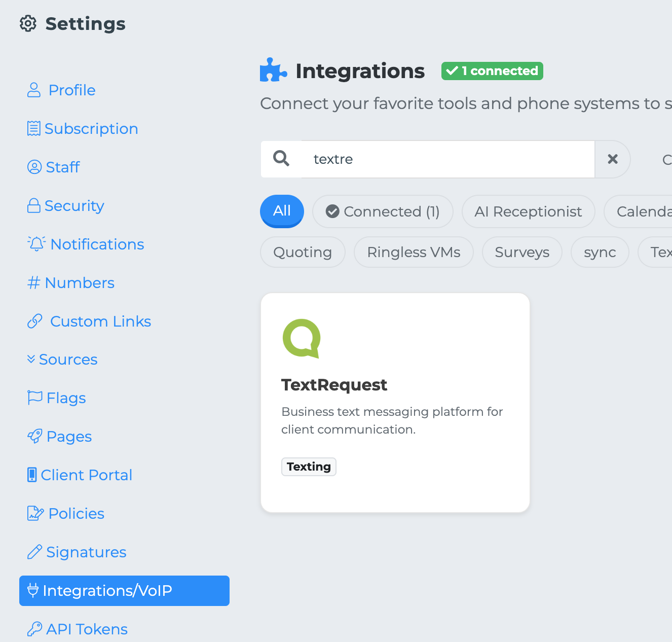The image size is (672, 642).
Task: Toggle the Connected (1) filter
Action: [383, 211]
